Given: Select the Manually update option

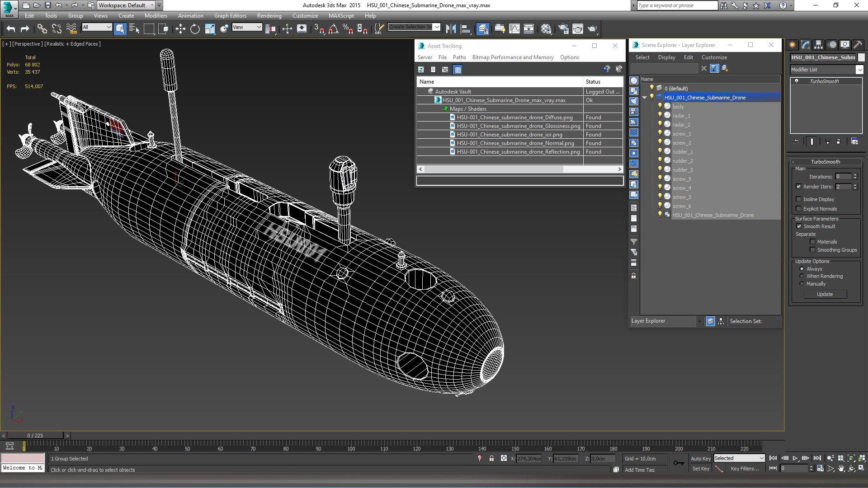Looking at the screenshot, I should coord(802,284).
